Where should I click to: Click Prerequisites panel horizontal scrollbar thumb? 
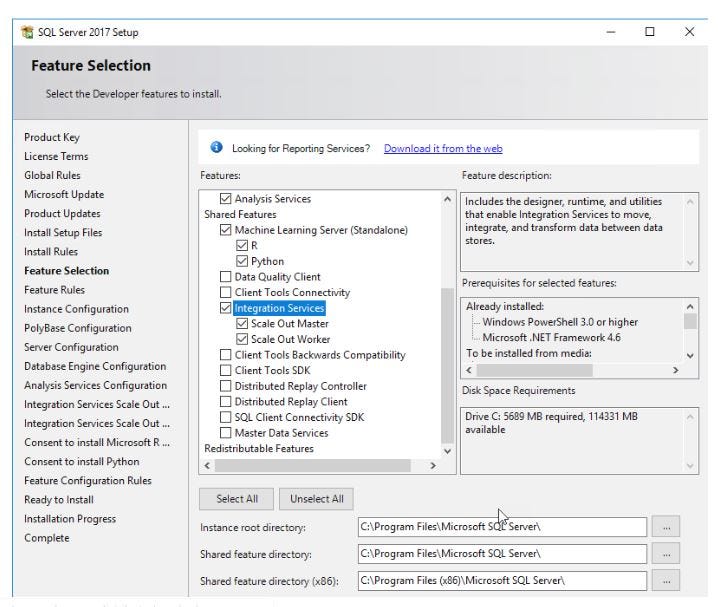[534, 370]
